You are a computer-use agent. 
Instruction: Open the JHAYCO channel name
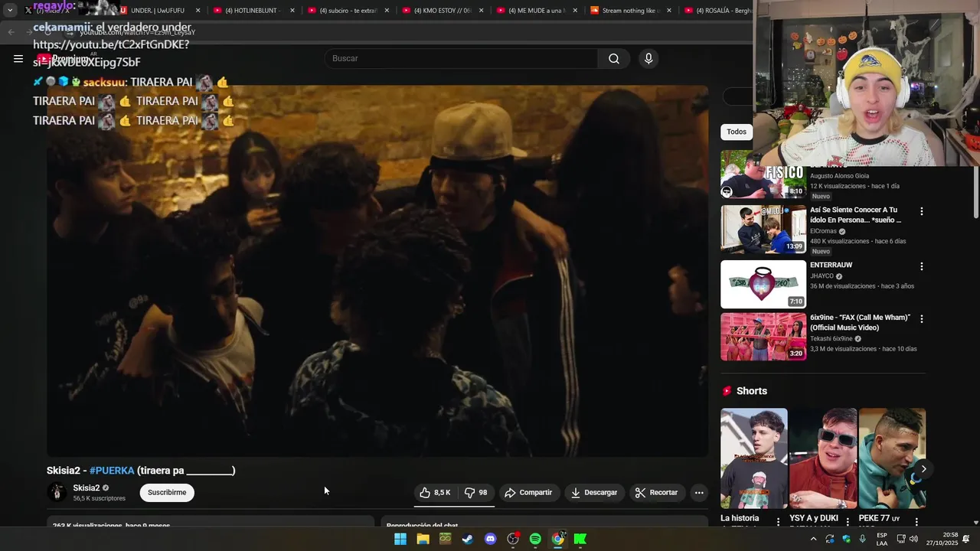tap(822, 276)
